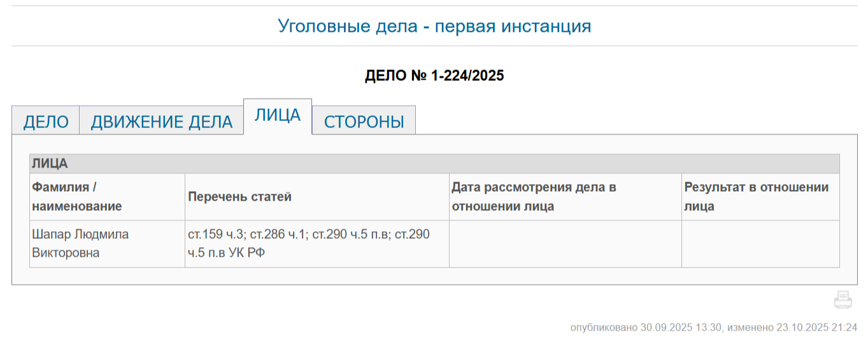
Task: Click the article text ст.286 ч.1
Action: (278, 234)
